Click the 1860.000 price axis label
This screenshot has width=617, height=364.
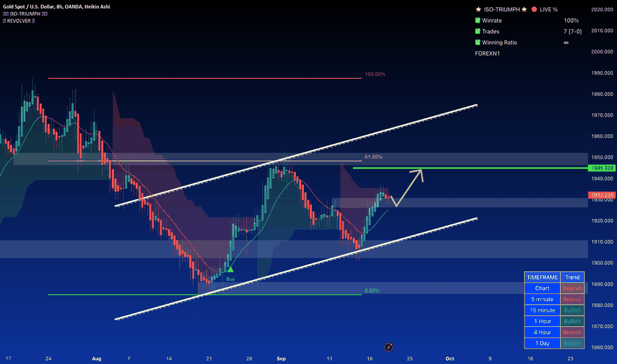[602, 347]
